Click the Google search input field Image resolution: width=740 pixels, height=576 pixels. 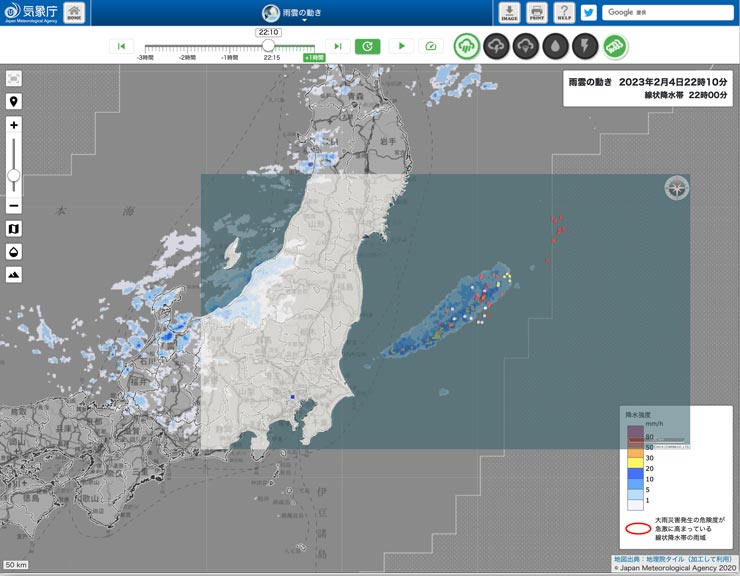click(x=668, y=12)
